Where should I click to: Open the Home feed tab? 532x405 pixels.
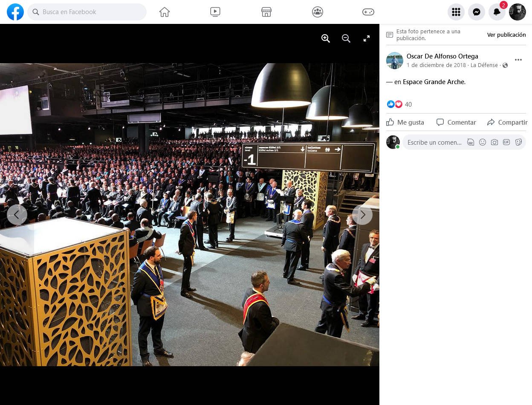[x=165, y=12]
